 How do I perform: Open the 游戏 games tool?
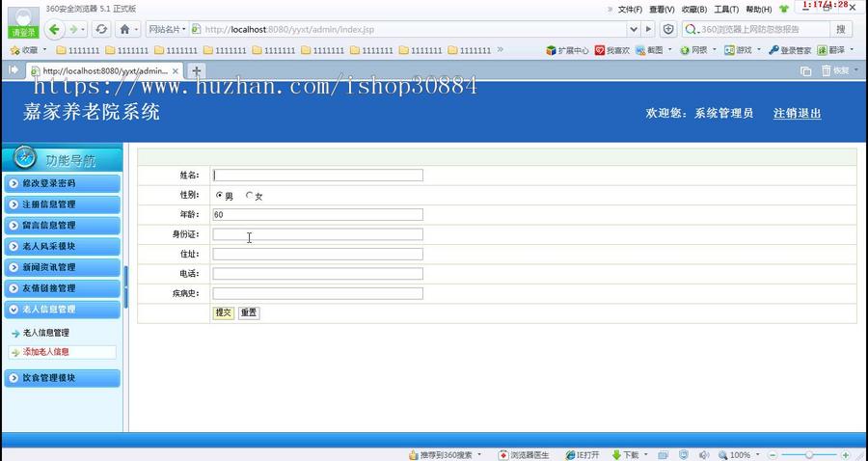[739, 50]
